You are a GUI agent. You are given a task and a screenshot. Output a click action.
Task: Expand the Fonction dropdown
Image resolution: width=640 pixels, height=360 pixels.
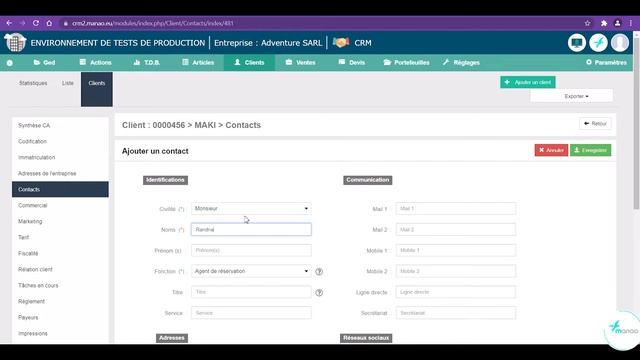pyautogui.click(x=251, y=271)
